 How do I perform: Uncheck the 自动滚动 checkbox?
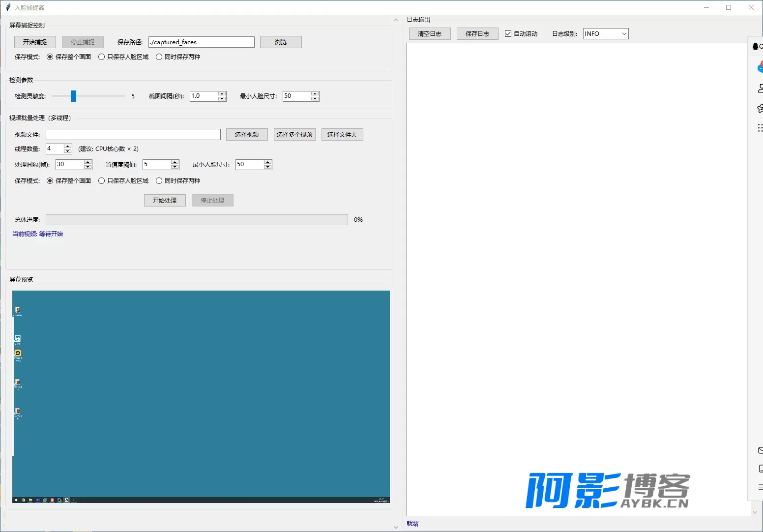pos(508,34)
